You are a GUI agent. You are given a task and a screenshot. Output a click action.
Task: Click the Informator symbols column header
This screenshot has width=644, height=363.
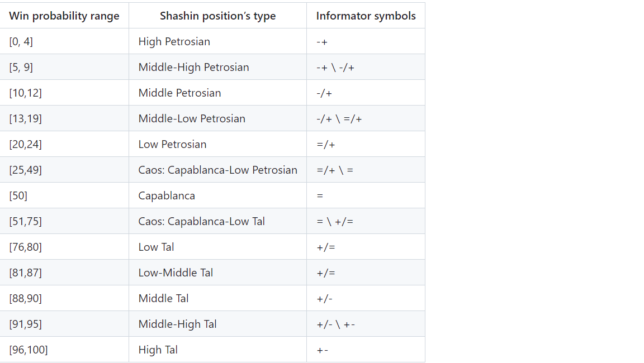(x=366, y=16)
